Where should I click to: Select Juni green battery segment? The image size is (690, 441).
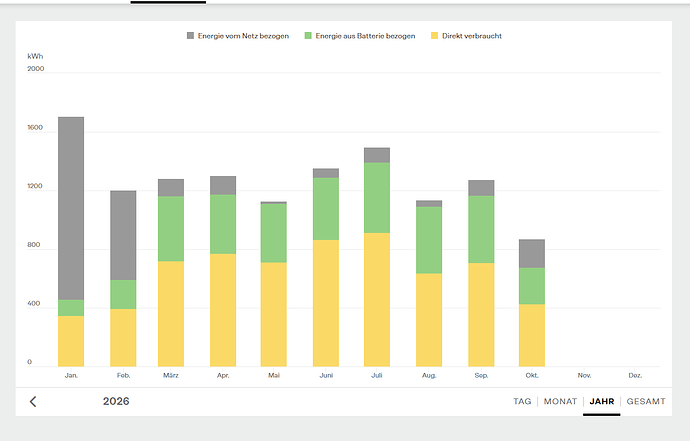tap(326, 209)
